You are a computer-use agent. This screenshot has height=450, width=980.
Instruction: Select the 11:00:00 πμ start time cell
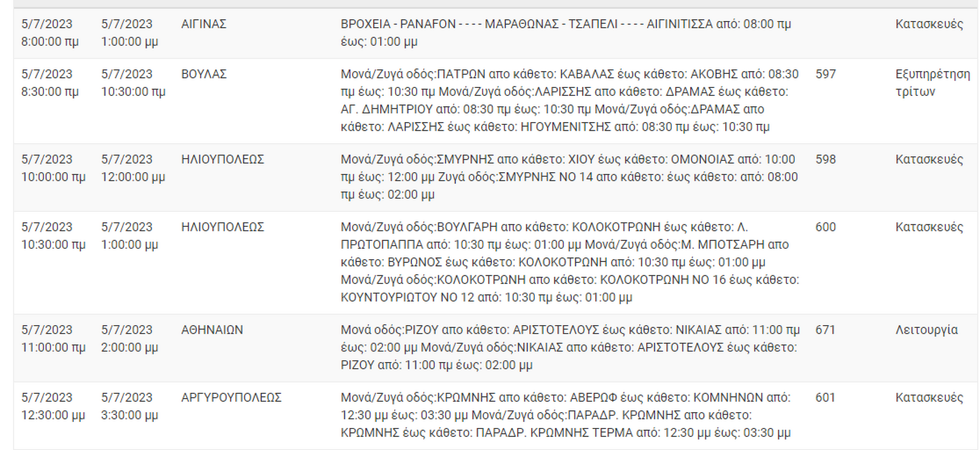coord(53,347)
